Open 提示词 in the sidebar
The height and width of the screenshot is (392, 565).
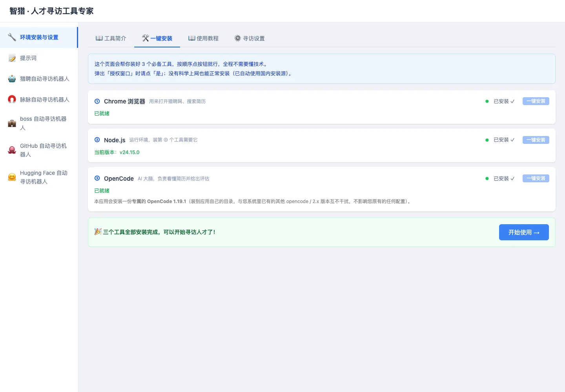tap(39, 58)
